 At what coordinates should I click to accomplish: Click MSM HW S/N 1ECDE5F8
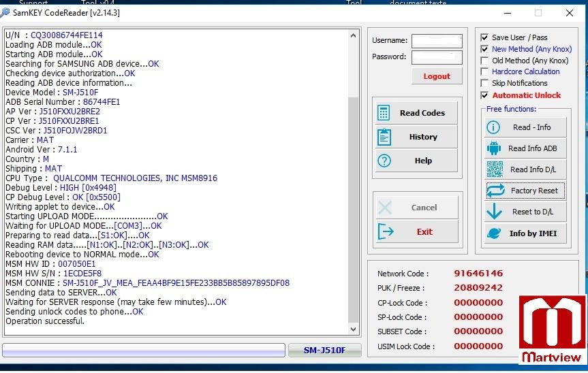click(x=53, y=274)
